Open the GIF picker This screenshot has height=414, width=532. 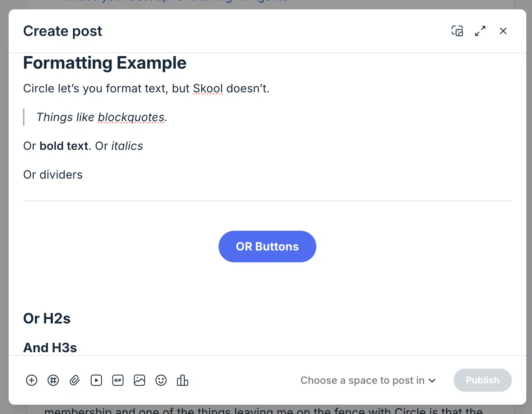tap(118, 380)
